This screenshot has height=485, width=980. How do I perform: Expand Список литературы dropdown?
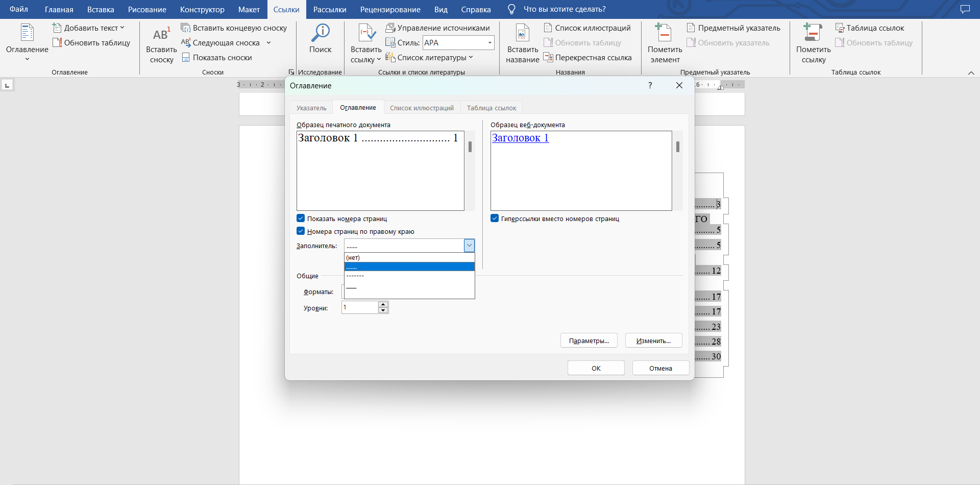[x=471, y=58]
